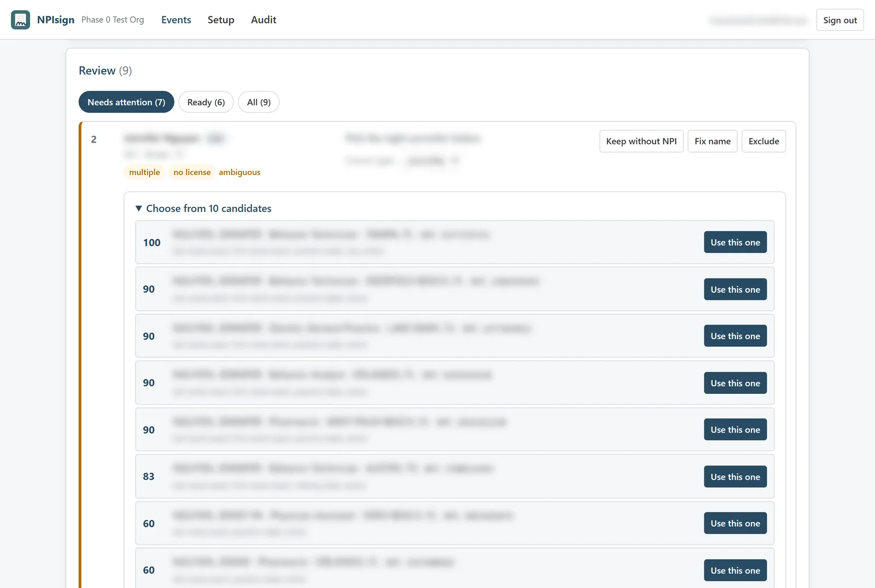Open the Setup menu
Viewport: 875px width, 588px height.
point(221,20)
